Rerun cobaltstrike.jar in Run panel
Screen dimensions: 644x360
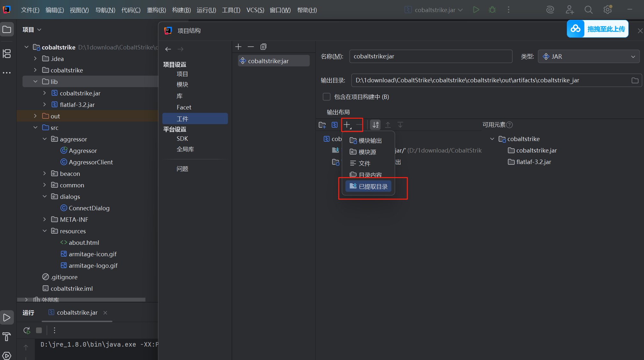[x=27, y=330]
